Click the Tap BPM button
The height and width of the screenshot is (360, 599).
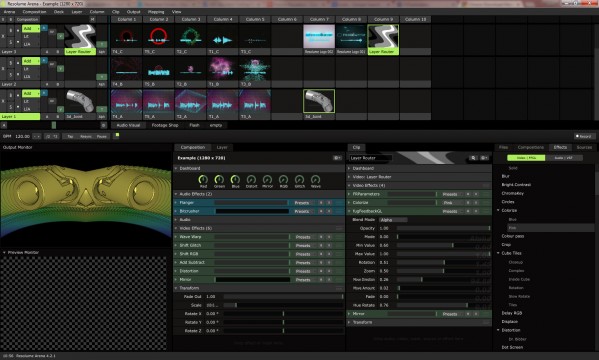pos(70,136)
